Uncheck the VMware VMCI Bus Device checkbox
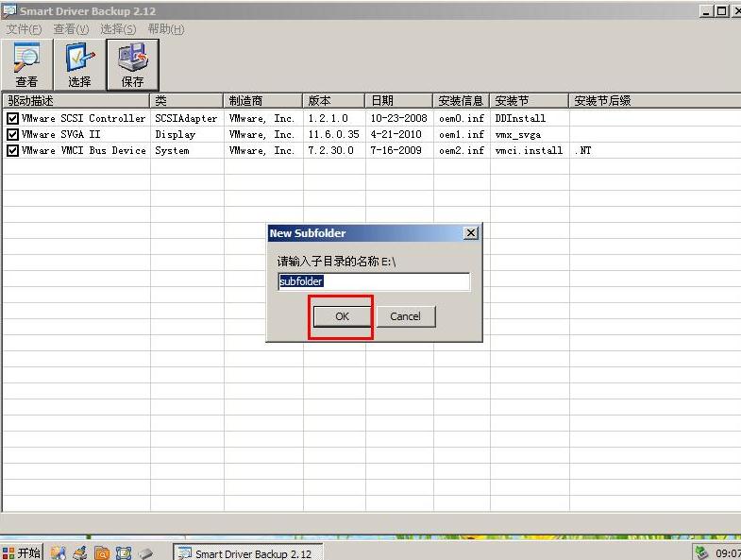Screen dimensions: 741x560 point(13,150)
